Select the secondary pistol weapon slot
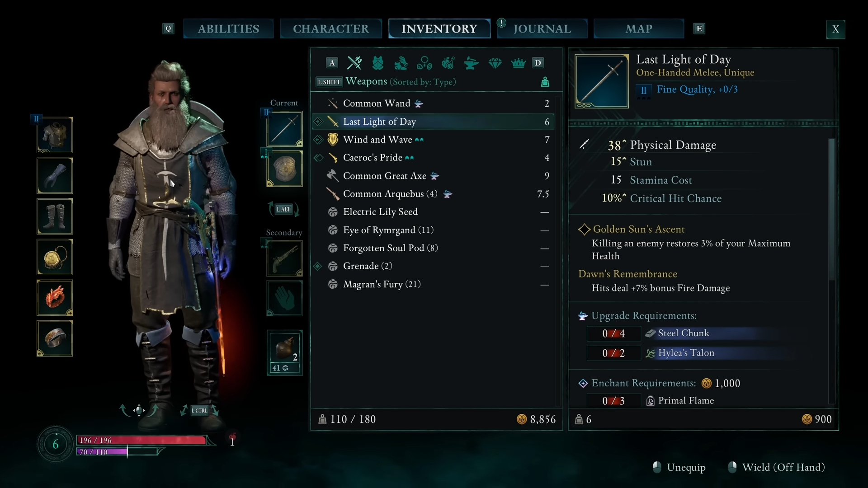868x488 pixels. 284,258
